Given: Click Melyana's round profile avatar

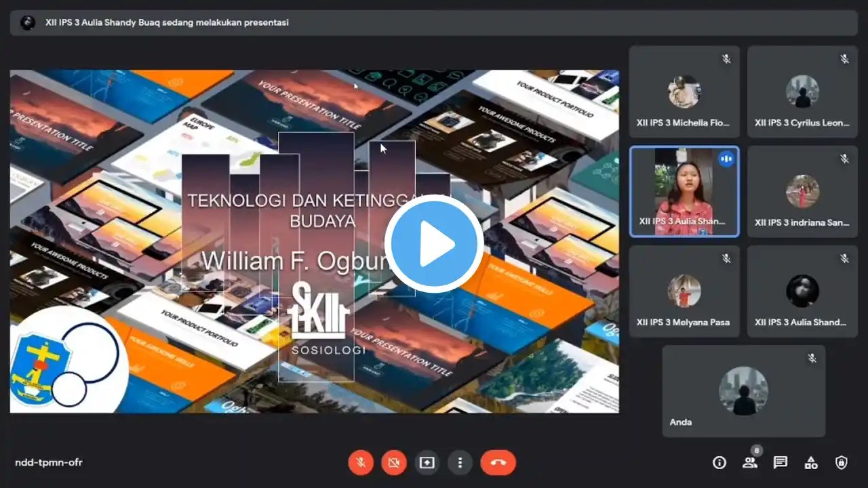Looking at the screenshot, I should click(x=684, y=291).
